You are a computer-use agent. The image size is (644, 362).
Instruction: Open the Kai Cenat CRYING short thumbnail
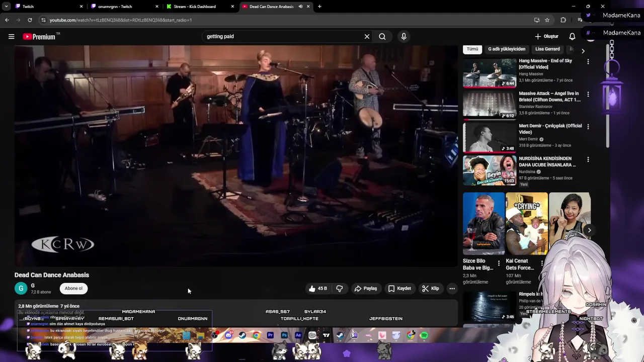click(526, 224)
